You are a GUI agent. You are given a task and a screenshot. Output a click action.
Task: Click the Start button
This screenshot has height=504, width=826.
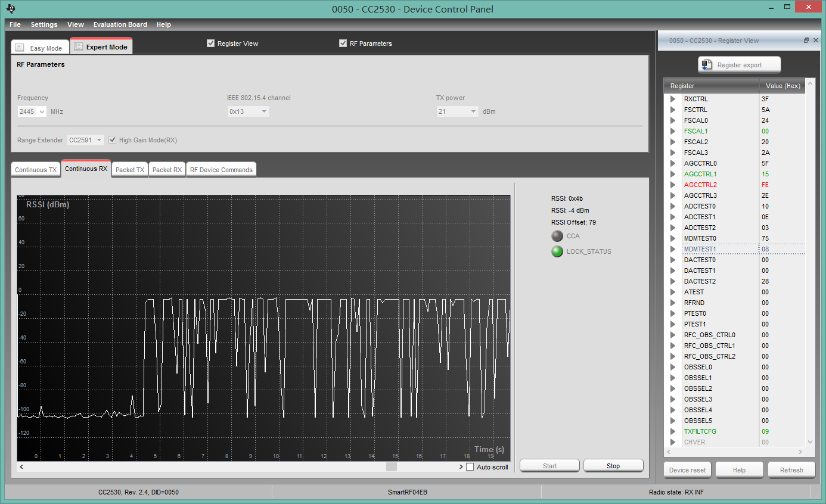pyautogui.click(x=549, y=466)
